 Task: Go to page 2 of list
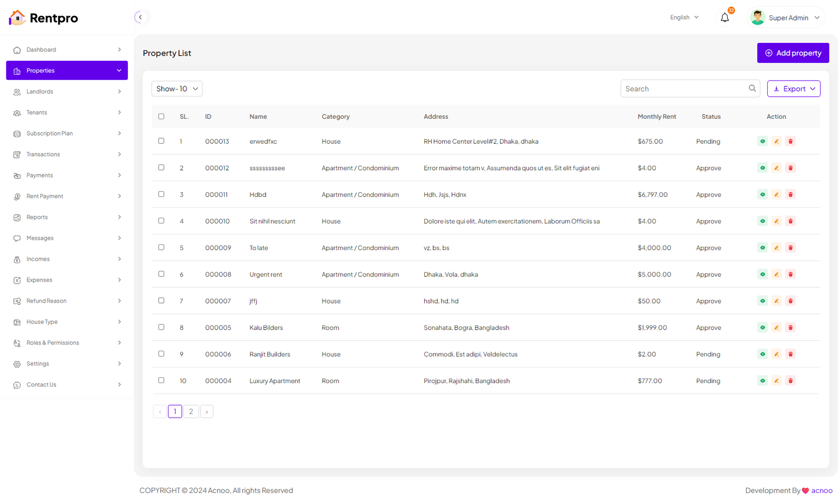[x=191, y=412]
